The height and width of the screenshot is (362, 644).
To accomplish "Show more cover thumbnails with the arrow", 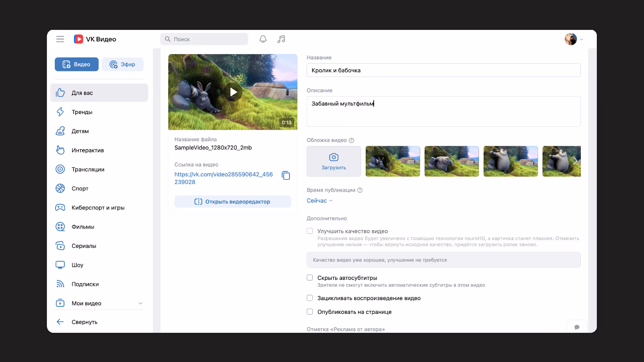I will [576, 161].
